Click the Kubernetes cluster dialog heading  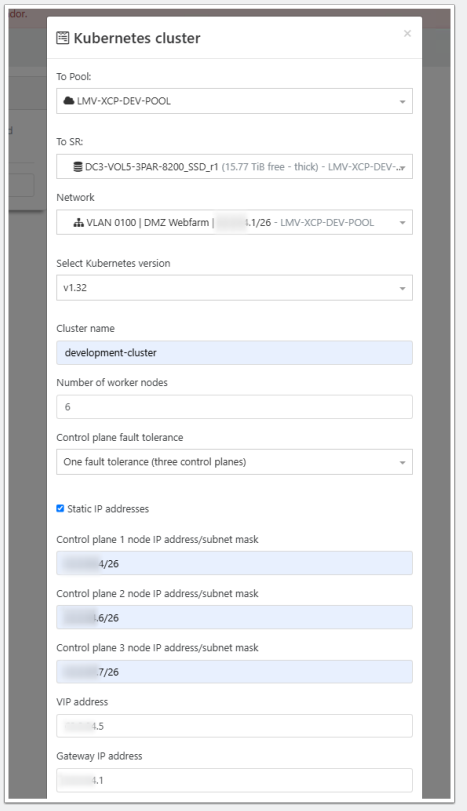pos(137,38)
